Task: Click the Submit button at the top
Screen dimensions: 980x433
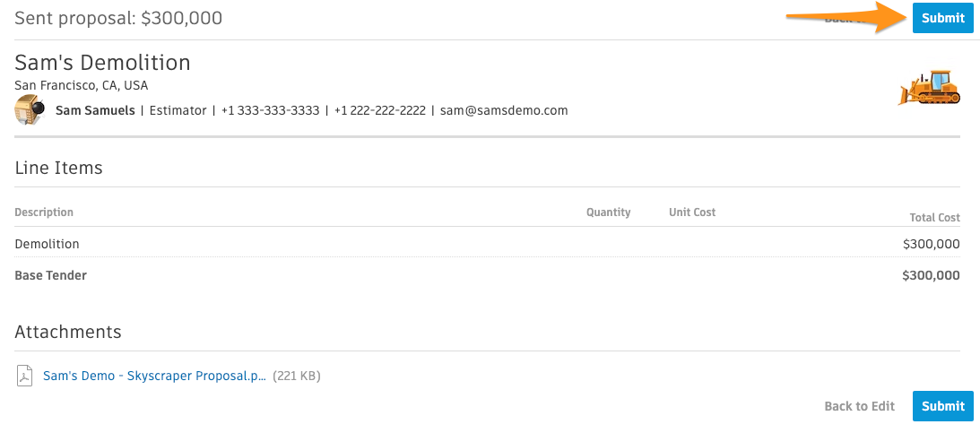Action: [x=942, y=18]
